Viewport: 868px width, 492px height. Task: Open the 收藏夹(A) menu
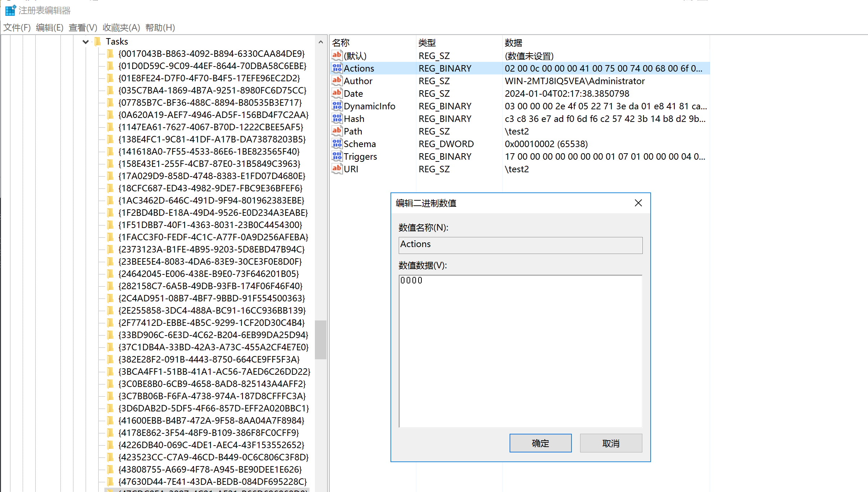tap(121, 28)
